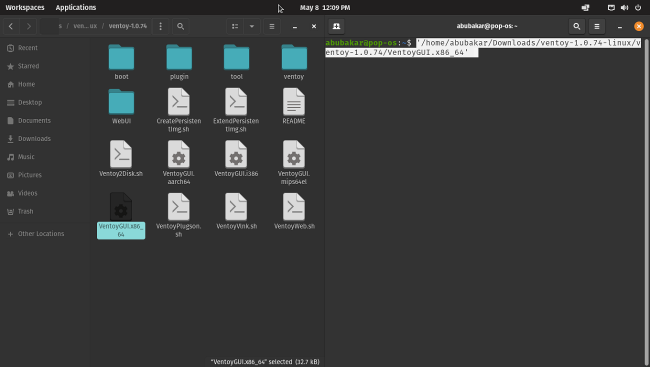The height and width of the screenshot is (367, 650).
Task: Click the terminal vertical scrollbar
Action: 646,201
